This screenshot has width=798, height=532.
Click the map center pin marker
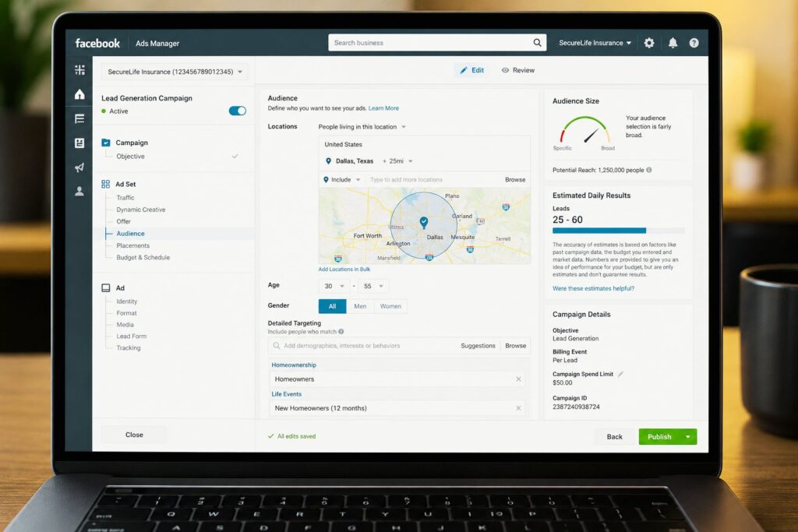423,222
